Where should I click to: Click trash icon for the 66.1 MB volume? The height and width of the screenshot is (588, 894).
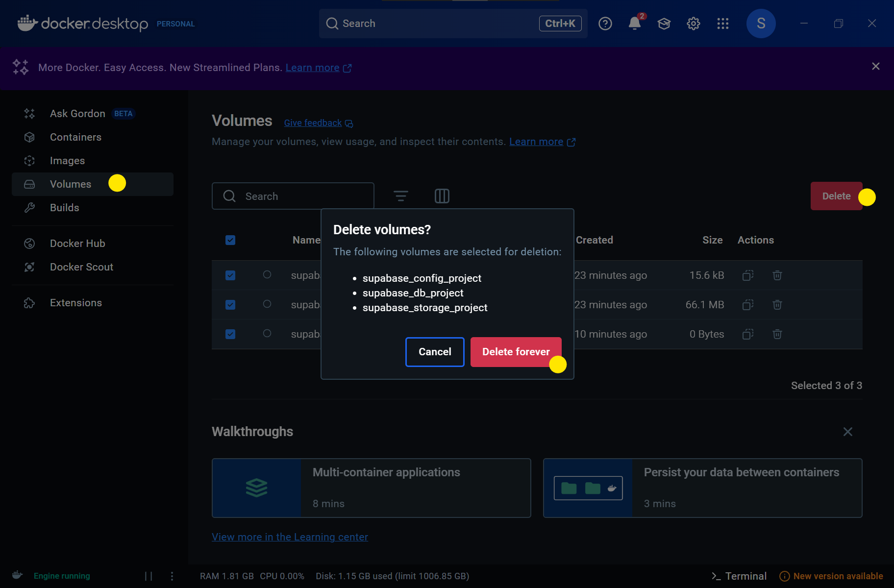tap(777, 305)
